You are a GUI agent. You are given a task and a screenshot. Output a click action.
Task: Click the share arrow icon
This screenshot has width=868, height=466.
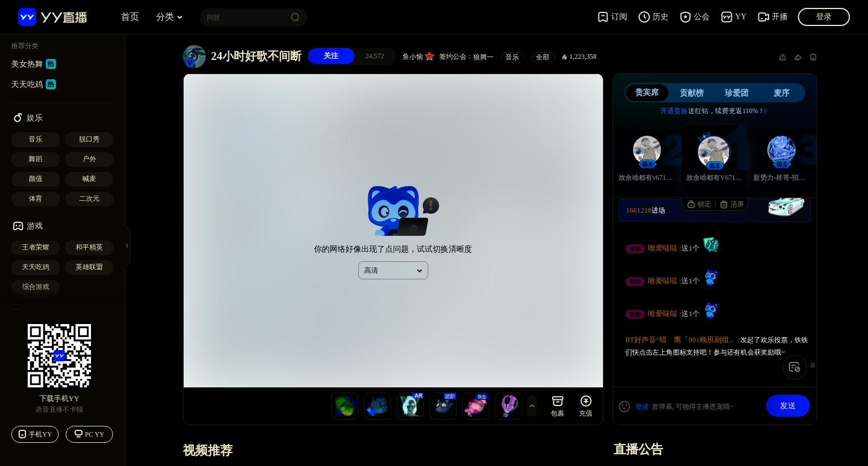pyautogui.click(x=798, y=57)
